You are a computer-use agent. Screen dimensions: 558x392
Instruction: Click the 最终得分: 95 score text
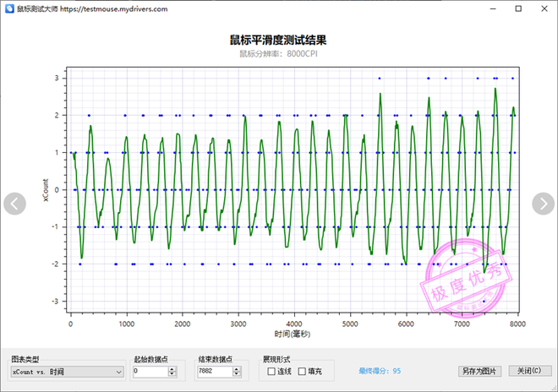(x=380, y=371)
